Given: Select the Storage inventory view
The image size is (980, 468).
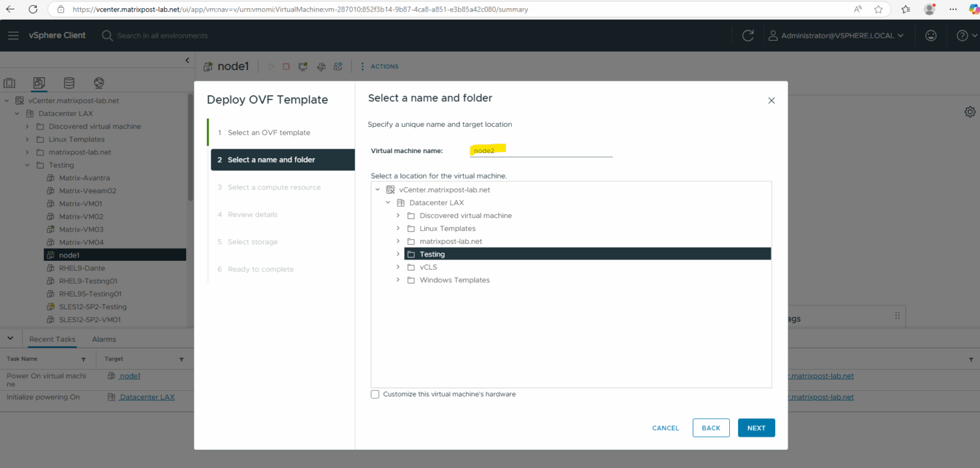Looking at the screenshot, I should click(x=69, y=83).
